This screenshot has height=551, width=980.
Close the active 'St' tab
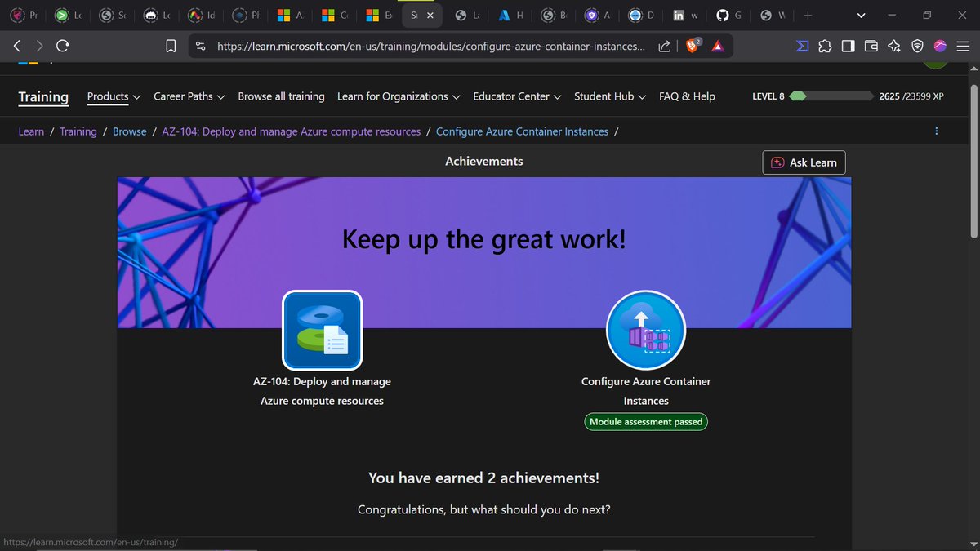tap(430, 16)
